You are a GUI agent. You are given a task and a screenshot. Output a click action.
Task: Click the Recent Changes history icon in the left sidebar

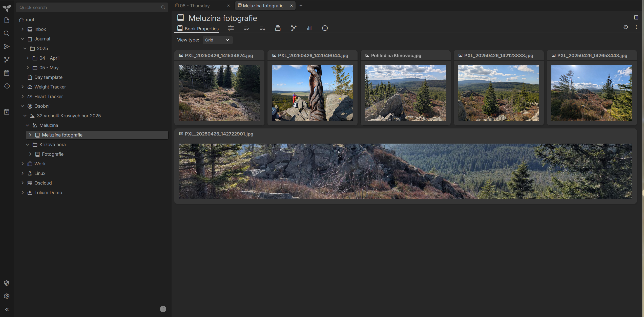(x=7, y=86)
